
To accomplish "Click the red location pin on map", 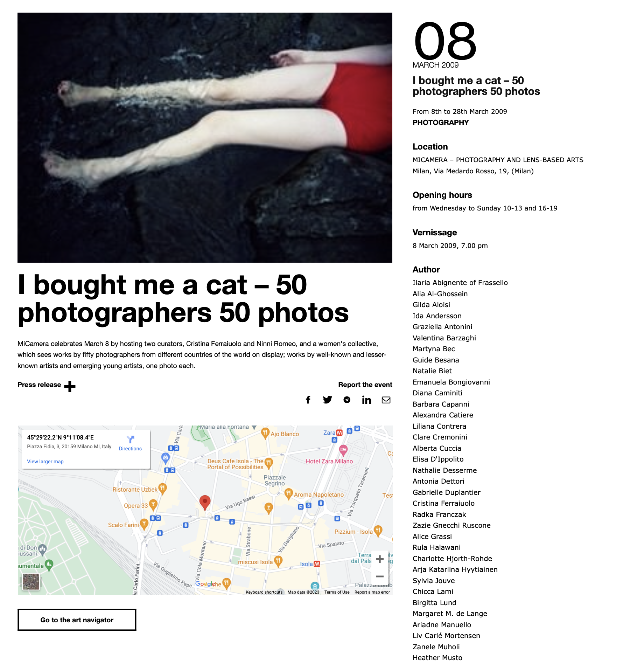I will tap(205, 503).
